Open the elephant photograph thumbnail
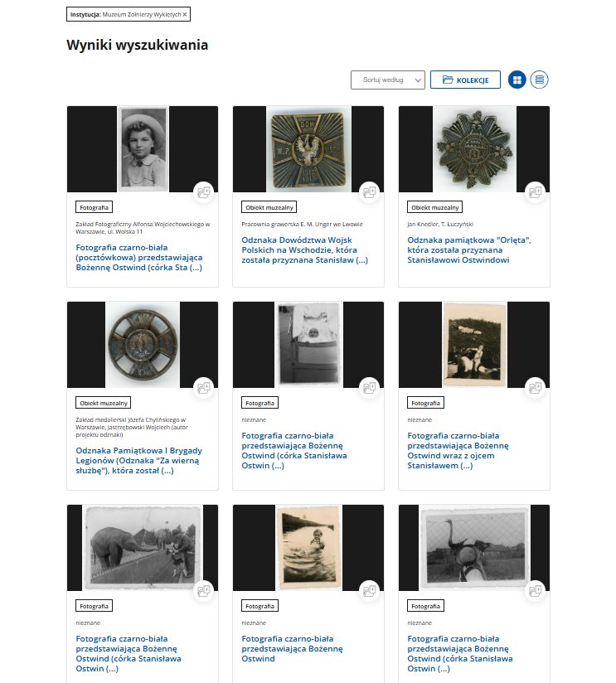The width and height of the screenshot is (616, 683). (x=143, y=548)
